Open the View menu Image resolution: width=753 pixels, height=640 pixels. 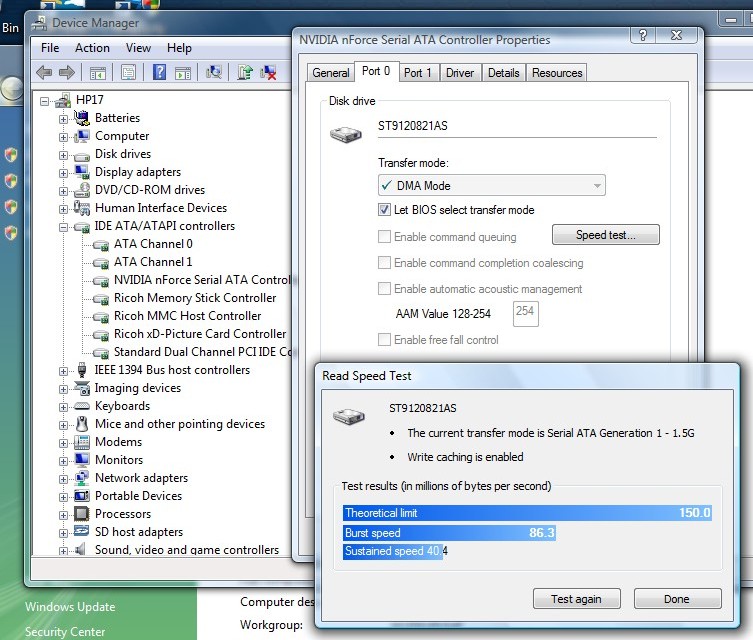point(138,48)
